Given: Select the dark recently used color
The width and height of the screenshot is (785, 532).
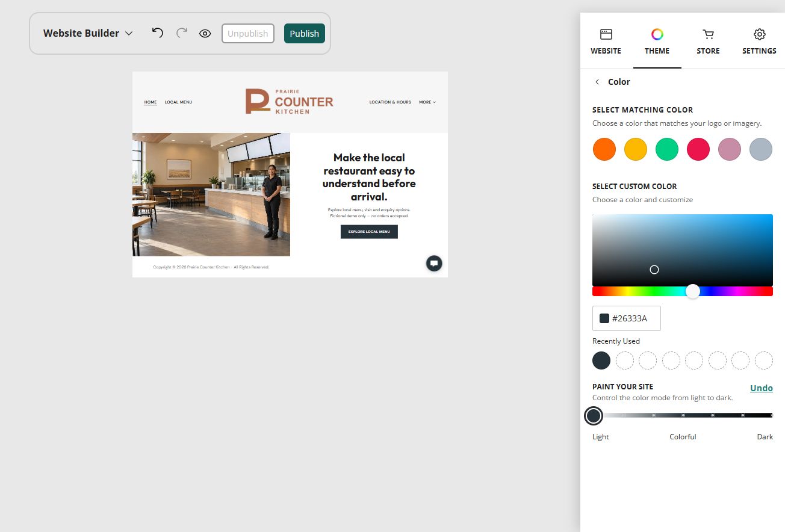Looking at the screenshot, I should [601, 360].
